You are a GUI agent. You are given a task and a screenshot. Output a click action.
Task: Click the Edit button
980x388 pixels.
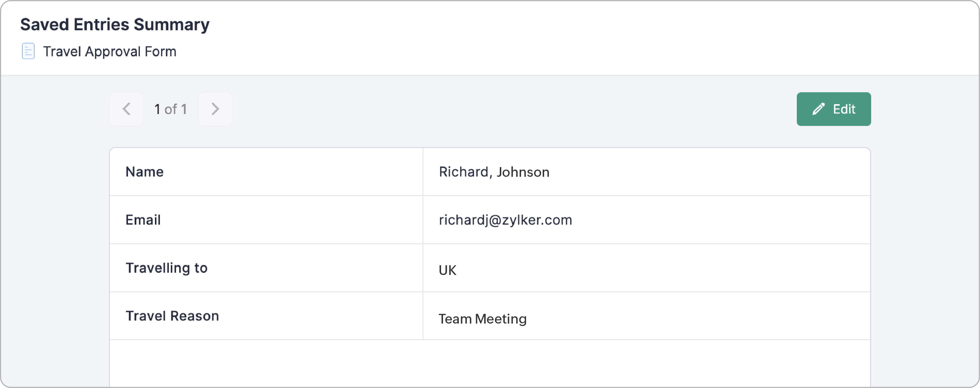pos(833,109)
